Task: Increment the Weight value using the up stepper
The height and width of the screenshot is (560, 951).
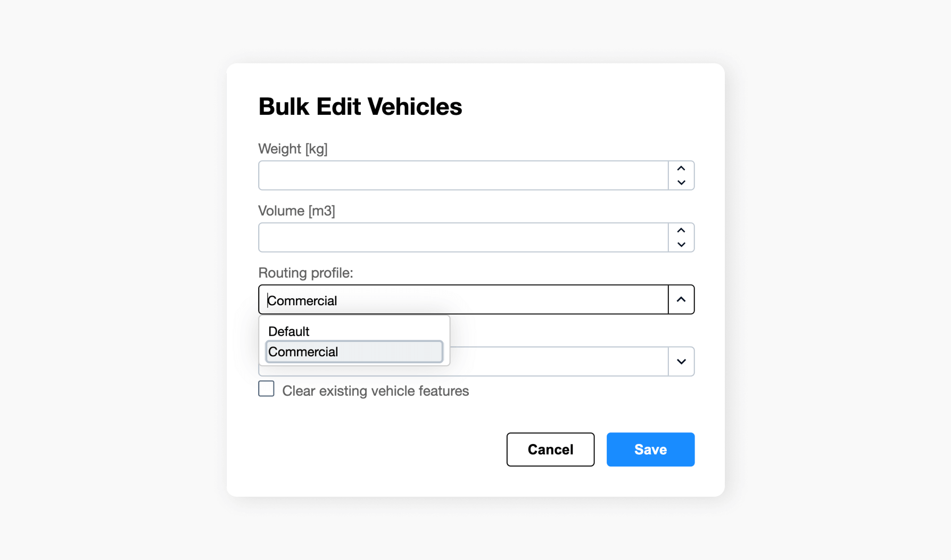Action: 681,168
